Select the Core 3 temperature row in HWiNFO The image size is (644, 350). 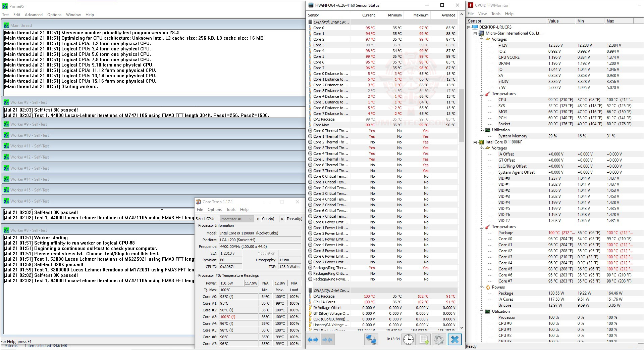382,45
